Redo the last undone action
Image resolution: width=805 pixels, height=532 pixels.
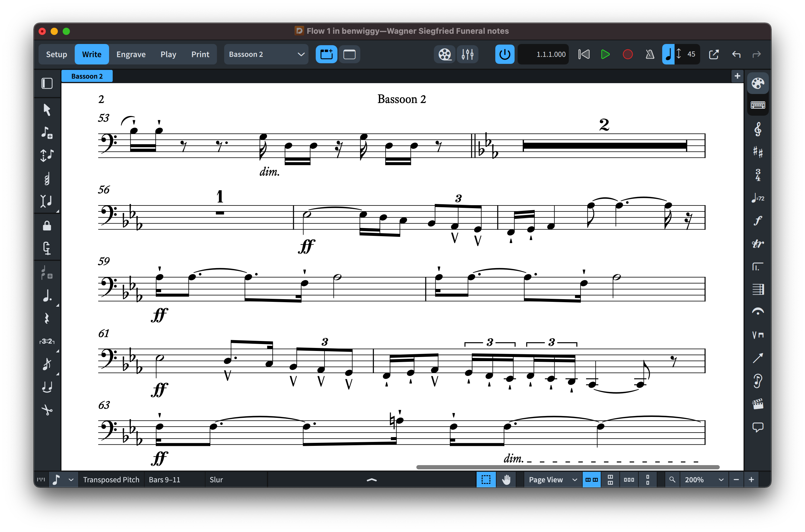[x=756, y=54]
